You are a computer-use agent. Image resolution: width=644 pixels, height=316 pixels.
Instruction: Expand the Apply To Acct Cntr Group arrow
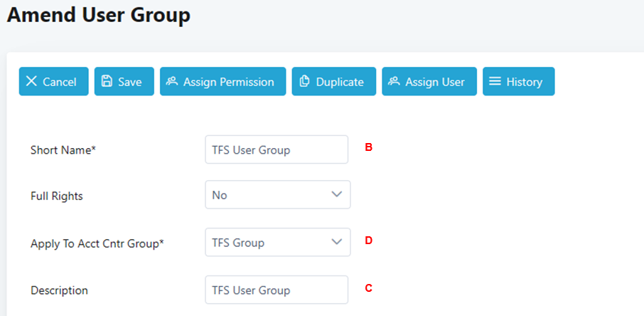[337, 242]
